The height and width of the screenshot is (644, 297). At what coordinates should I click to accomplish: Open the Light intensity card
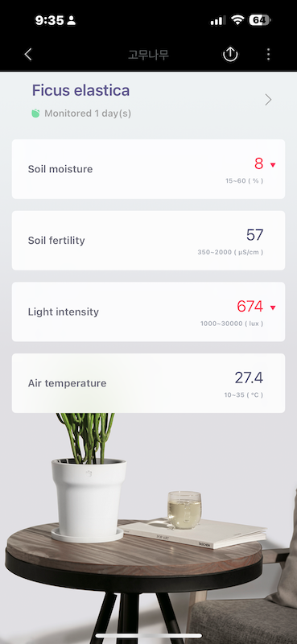[x=148, y=312]
